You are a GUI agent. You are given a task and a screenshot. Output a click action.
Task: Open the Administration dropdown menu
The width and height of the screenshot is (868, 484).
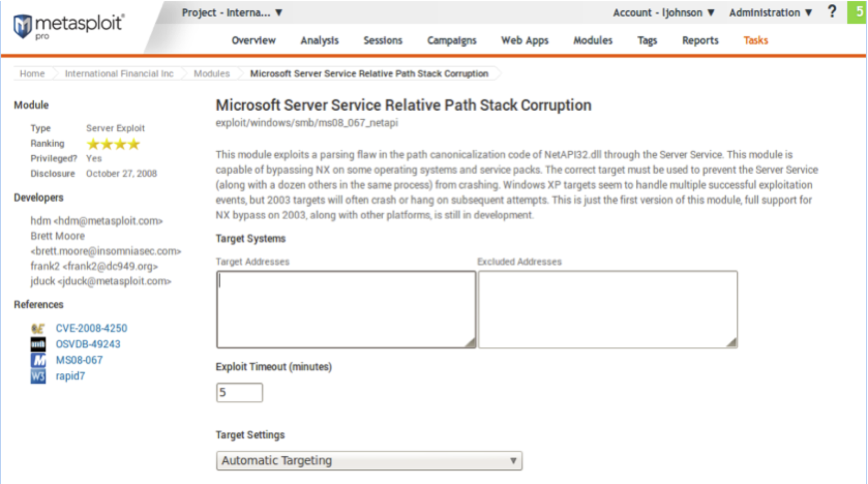pyautogui.click(x=770, y=12)
